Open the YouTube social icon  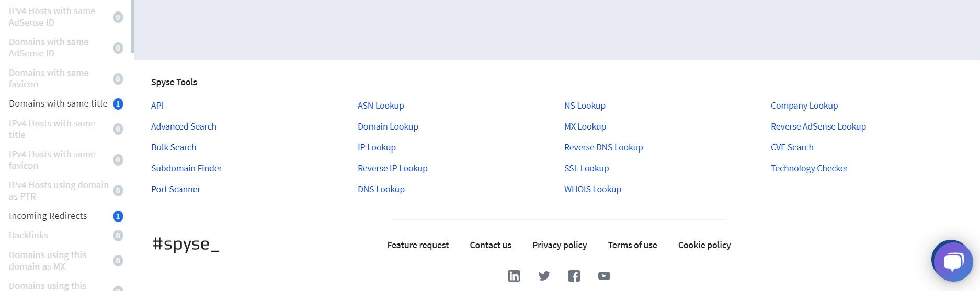tap(604, 276)
